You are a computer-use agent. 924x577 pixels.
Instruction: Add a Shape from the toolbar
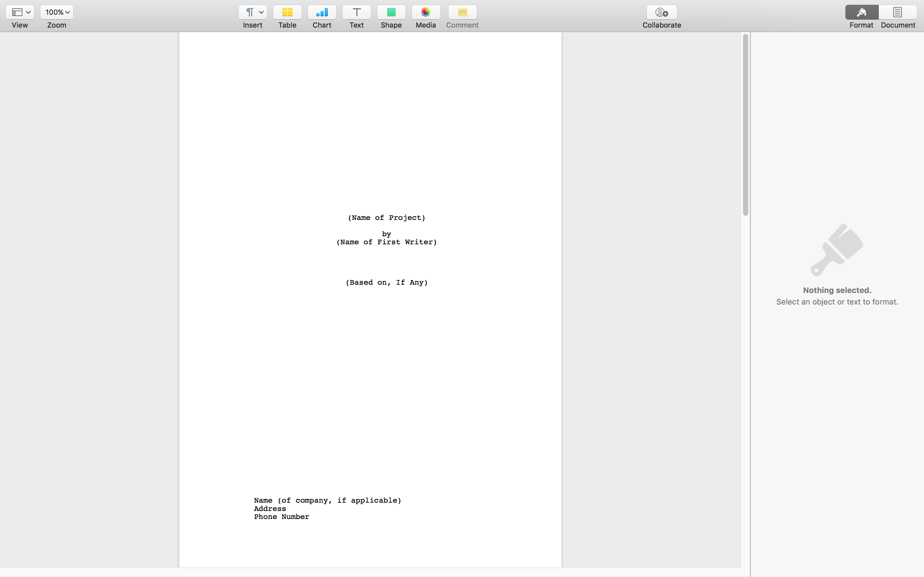(x=391, y=12)
